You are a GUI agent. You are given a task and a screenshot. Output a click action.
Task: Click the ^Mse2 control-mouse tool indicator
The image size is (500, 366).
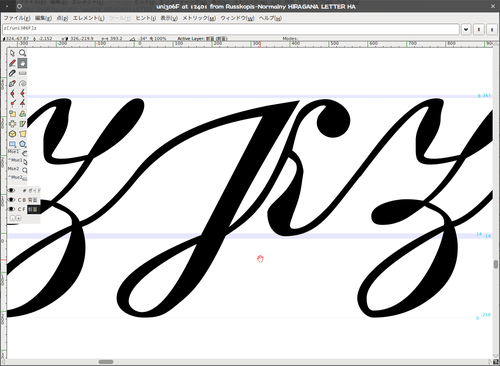coord(17,178)
